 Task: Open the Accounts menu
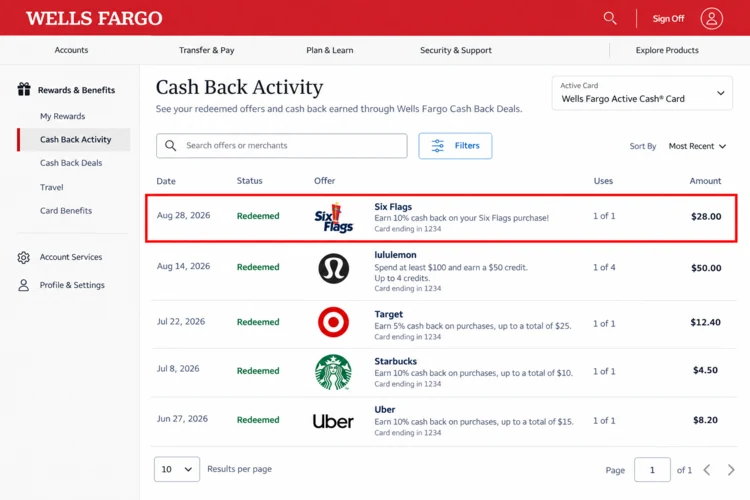click(71, 50)
